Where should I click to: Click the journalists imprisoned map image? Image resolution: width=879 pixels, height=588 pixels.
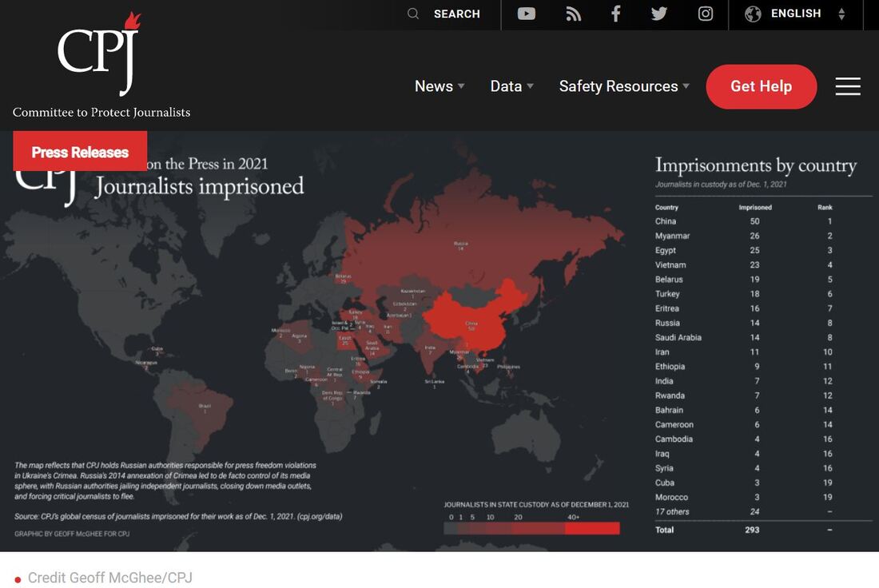pyautogui.click(x=439, y=341)
